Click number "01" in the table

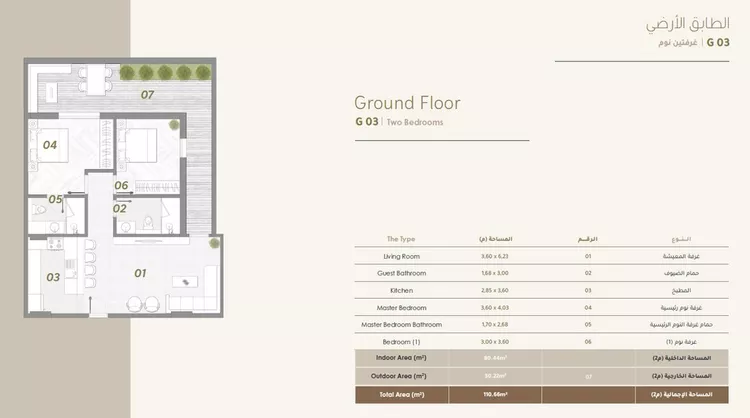[588, 256]
